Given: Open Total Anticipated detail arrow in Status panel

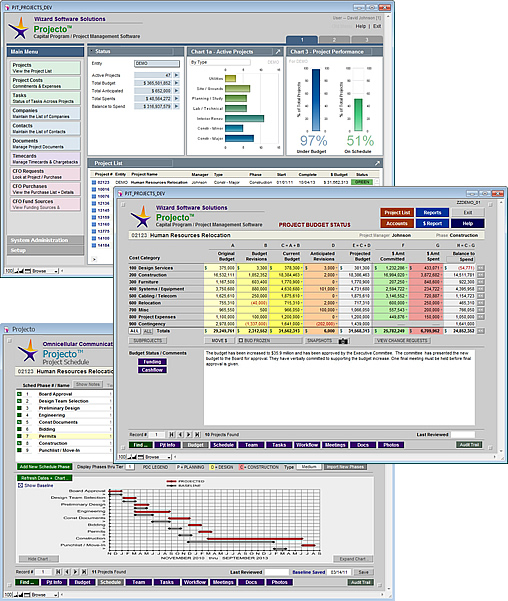Looking at the screenshot, I should click(176, 91).
